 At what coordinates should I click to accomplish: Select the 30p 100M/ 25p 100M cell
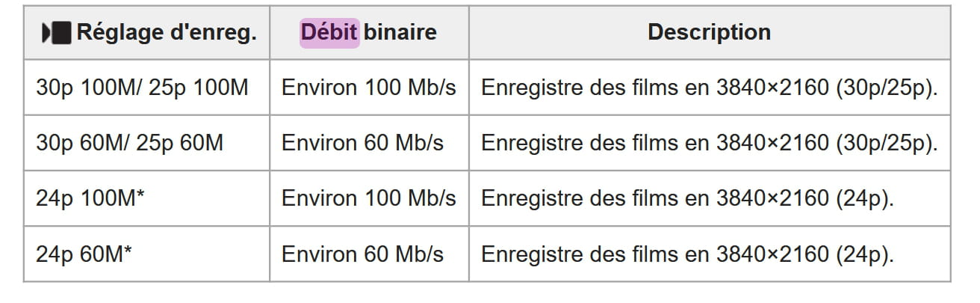click(x=146, y=88)
